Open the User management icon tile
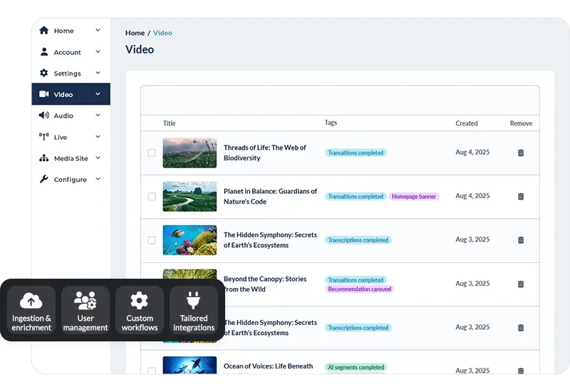The height and width of the screenshot is (392, 570). pyautogui.click(x=85, y=301)
